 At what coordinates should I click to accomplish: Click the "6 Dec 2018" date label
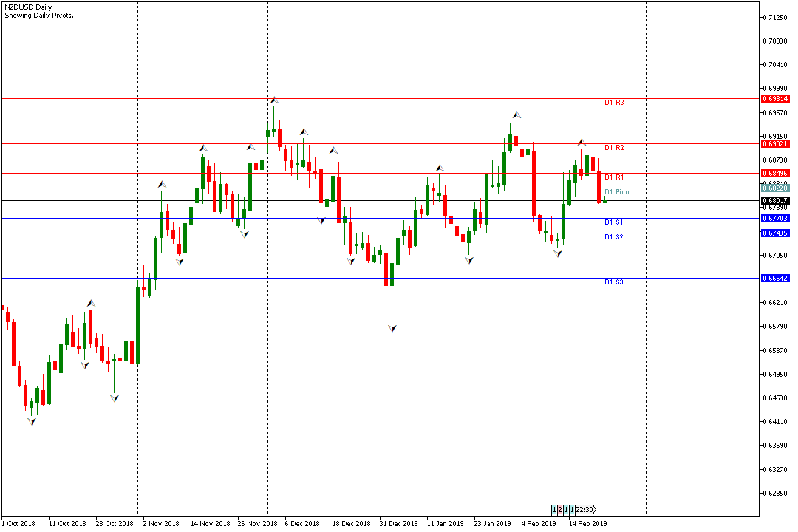302,523
